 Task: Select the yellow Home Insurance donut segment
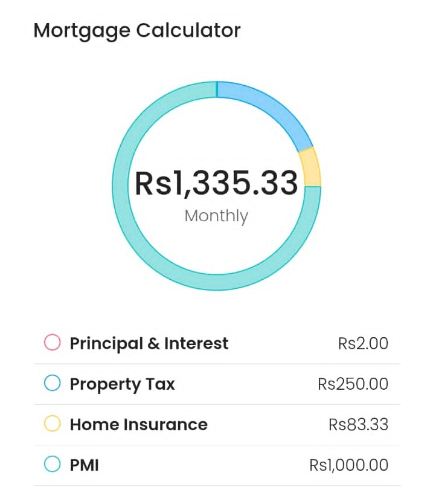tap(310, 167)
